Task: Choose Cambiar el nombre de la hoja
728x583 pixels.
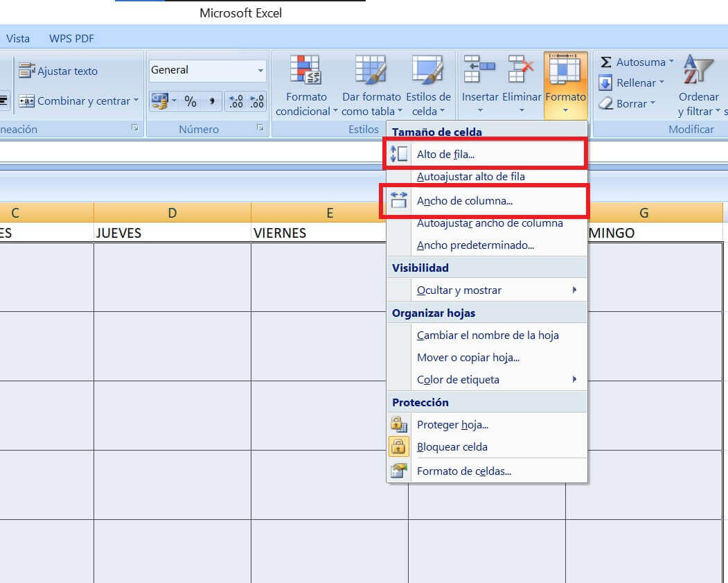Action: click(486, 336)
